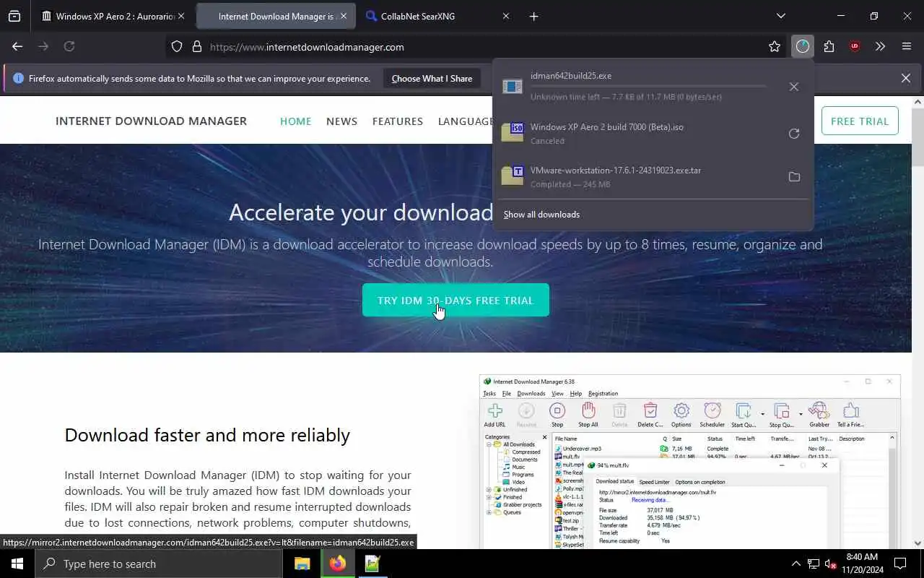Image resolution: width=924 pixels, height=578 pixels.
Task: Click the FREE TRIAL header button
Action: (x=860, y=121)
